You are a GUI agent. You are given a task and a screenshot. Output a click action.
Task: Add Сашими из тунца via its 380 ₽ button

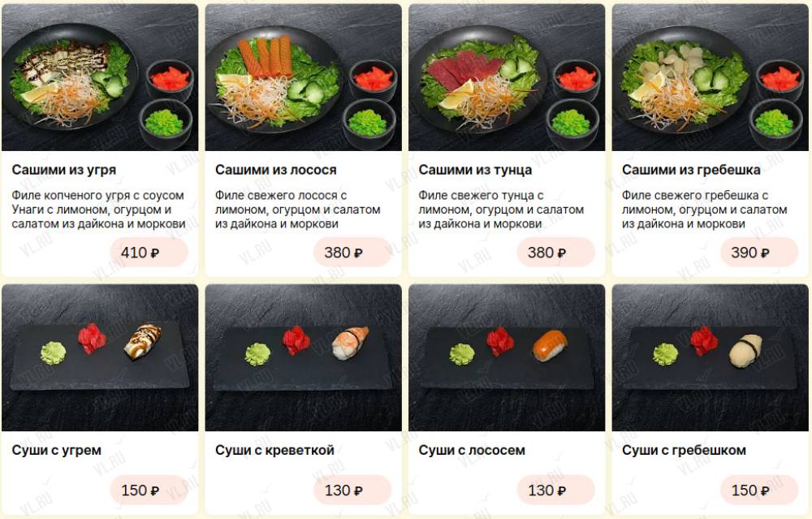click(x=556, y=253)
